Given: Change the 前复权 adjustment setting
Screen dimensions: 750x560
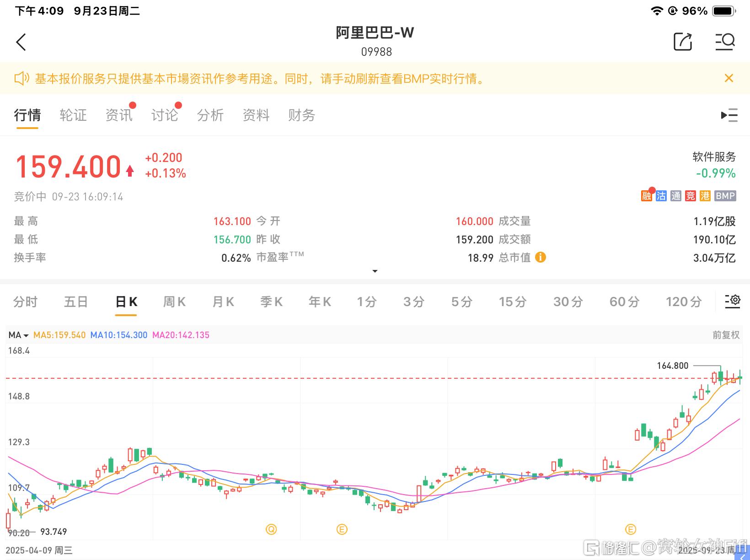Looking at the screenshot, I should click(x=726, y=335).
